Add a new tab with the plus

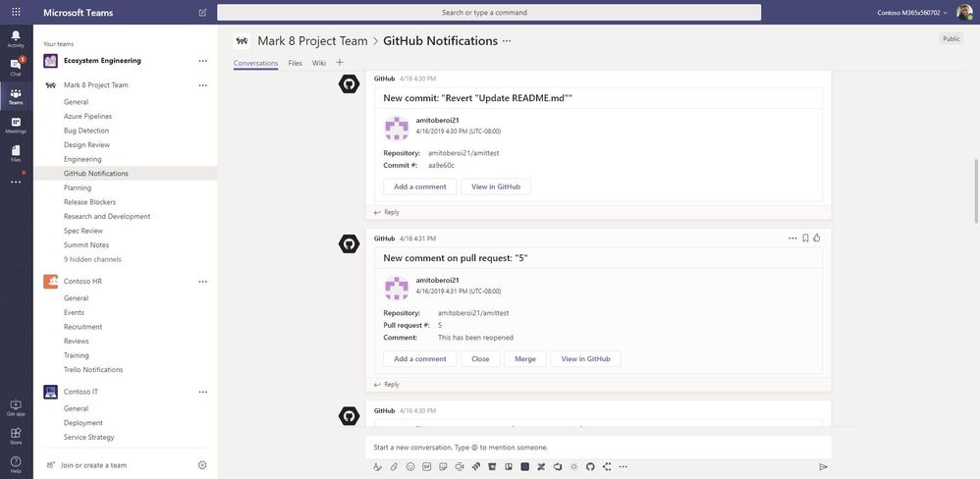340,63
